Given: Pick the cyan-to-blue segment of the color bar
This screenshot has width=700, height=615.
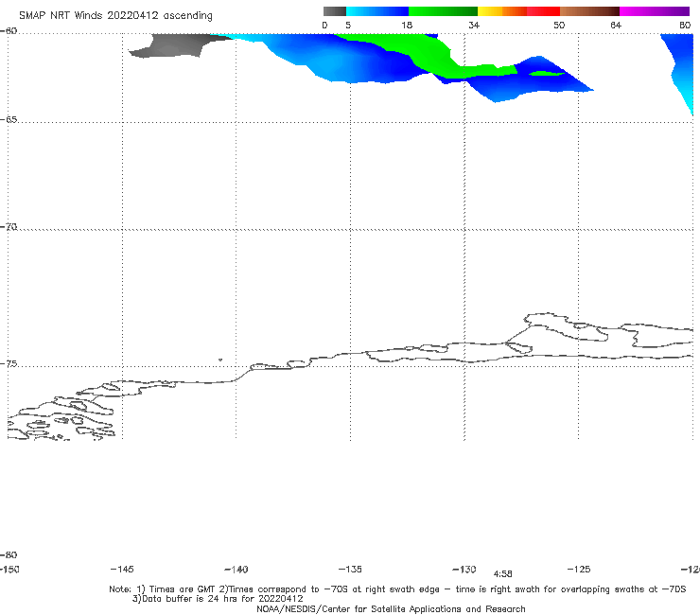Looking at the screenshot, I should [377, 11].
